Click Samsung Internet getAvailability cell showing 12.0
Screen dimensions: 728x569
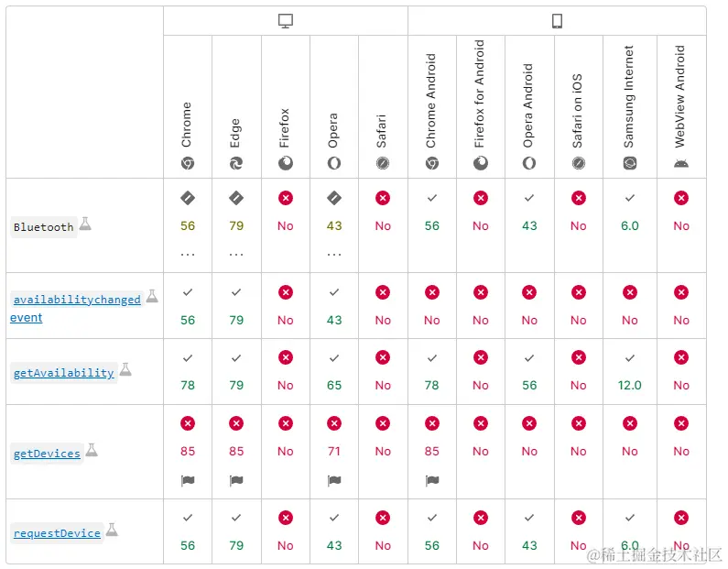tap(630, 385)
